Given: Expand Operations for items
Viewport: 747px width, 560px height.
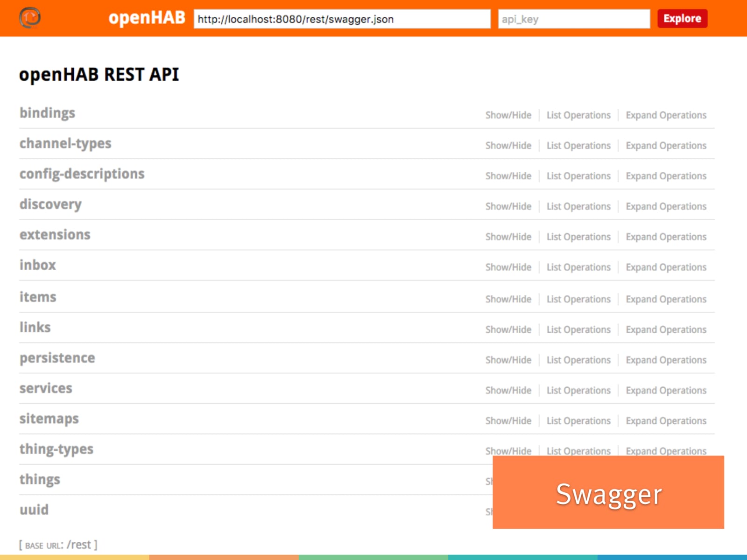Looking at the screenshot, I should click(x=666, y=299).
